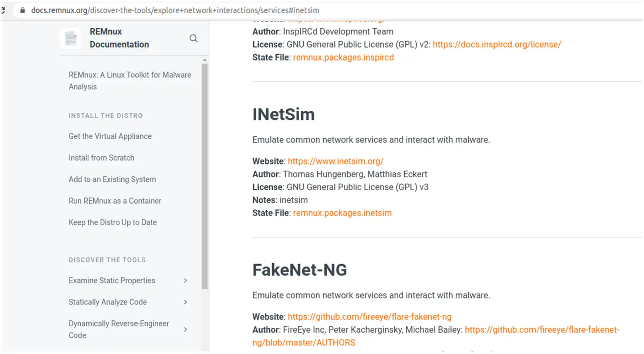Click the REMnux Documentation title
Screen dimensions: 644x354
(119, 38)
